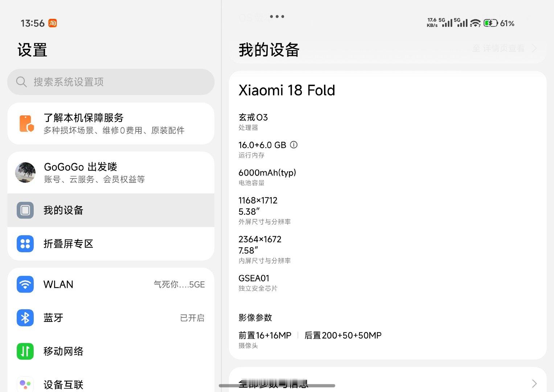Screen dimensions: 554x392
Task: Open the device protection service icon
Action: (x=26, y=123)
